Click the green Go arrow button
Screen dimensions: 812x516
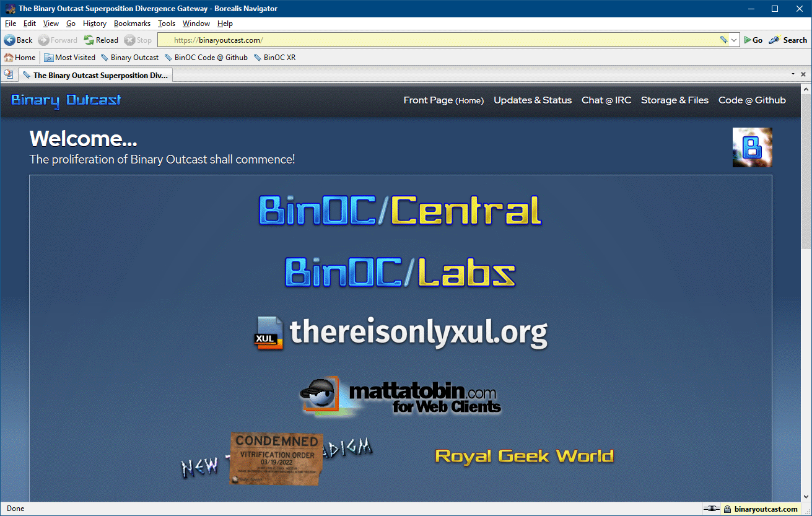753,40
